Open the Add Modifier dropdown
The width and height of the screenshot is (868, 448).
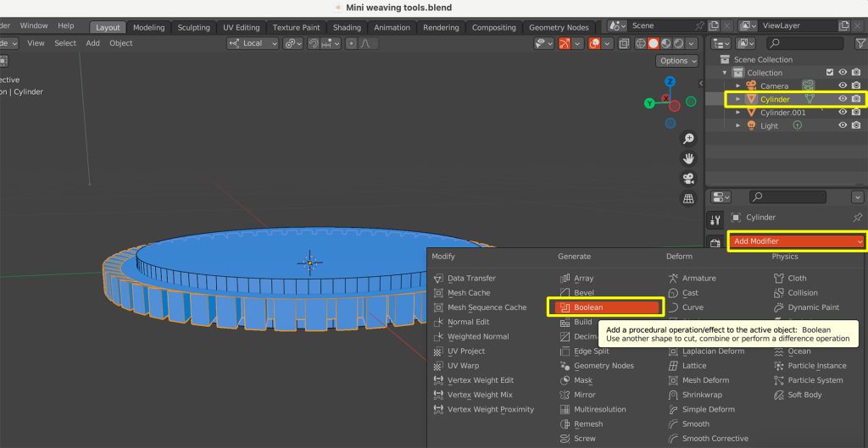point(797,241)
